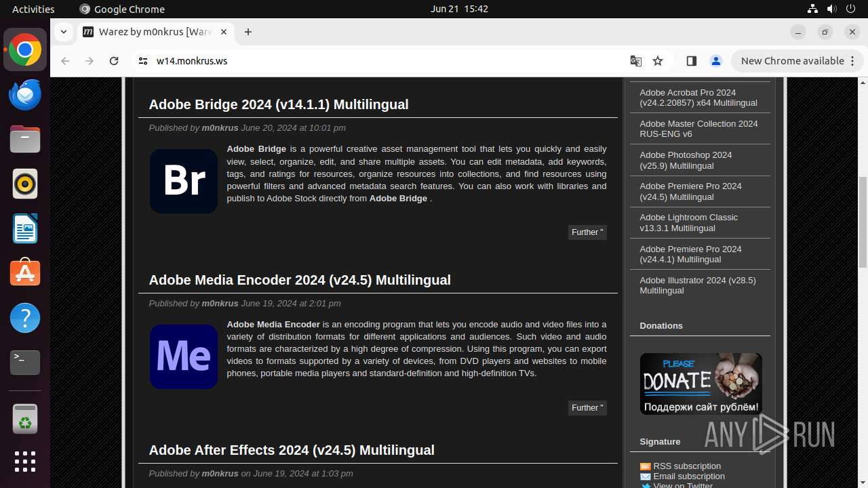Click Further button under Media Encoder post

point(587,408)
